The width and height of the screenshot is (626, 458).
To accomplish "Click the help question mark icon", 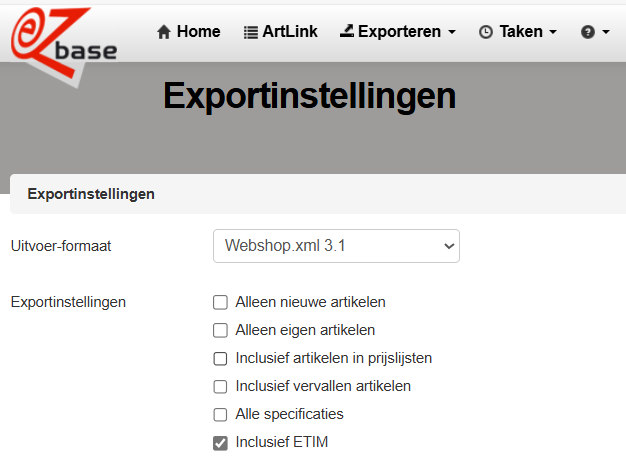I will (588, 32).
